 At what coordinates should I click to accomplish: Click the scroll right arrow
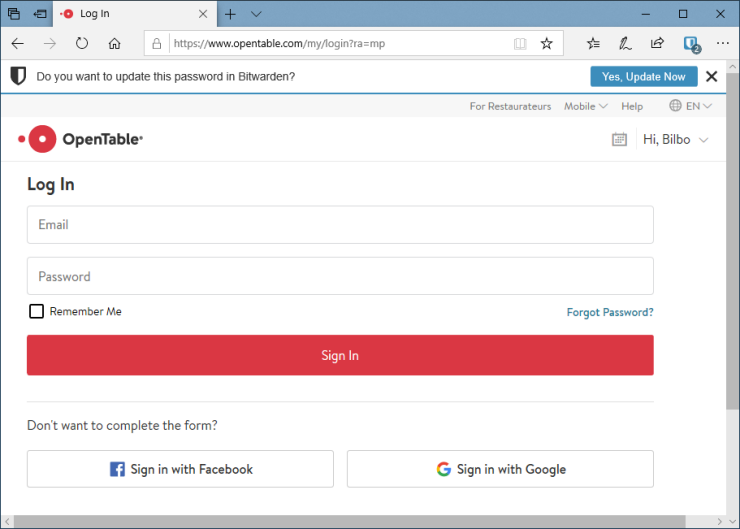(x=719, y=521)
